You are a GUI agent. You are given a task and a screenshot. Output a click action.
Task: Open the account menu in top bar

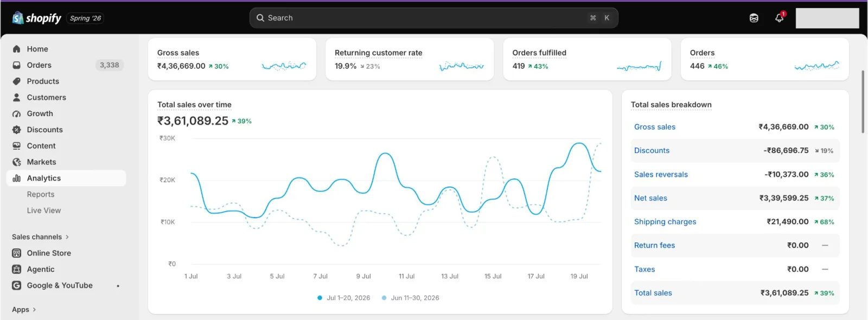pos(827,18)
